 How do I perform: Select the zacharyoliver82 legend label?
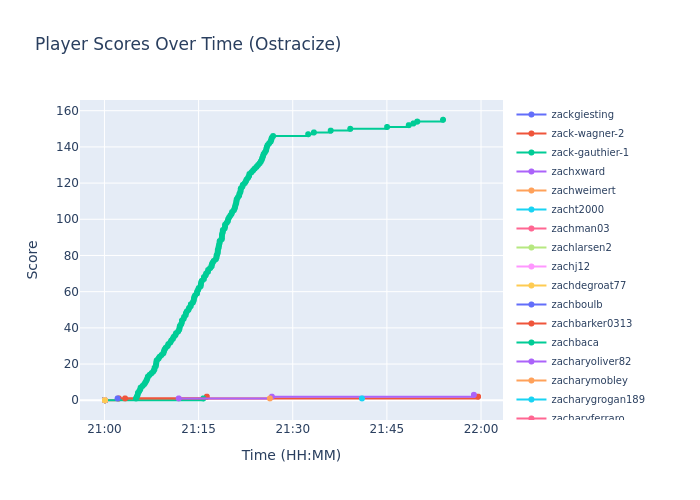[x=591, y=362]
